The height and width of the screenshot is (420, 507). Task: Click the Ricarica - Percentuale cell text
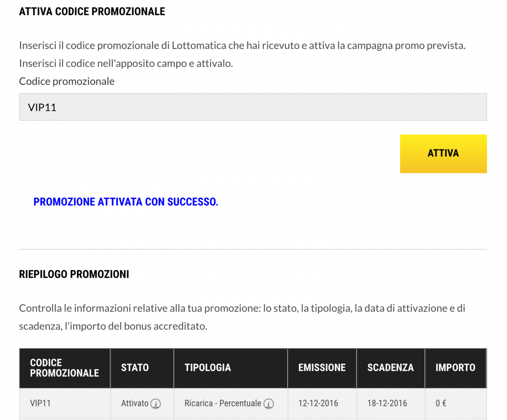(223, 403)
